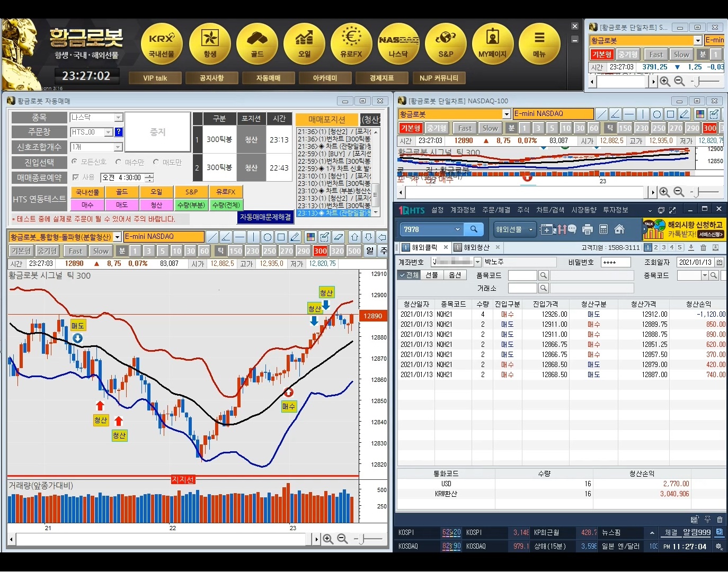Select the 선물 filter in 1QHTS
Viewport: 728px width, 572px height.
432,275
